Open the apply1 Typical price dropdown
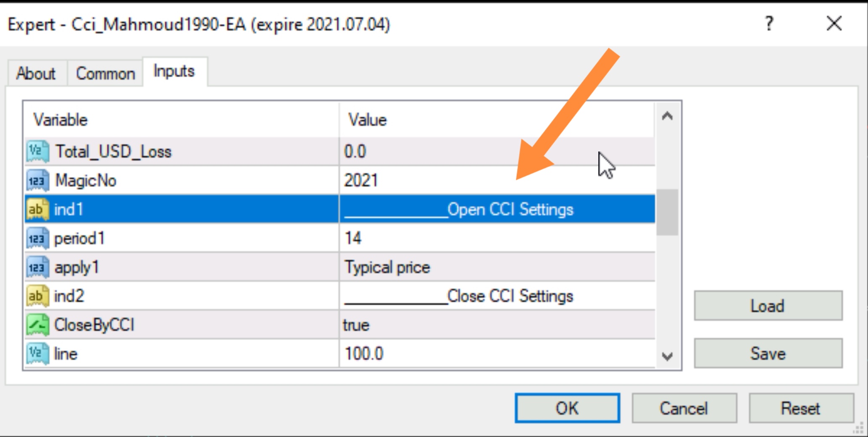Viewport: 868px width, 437px height. 496,267
